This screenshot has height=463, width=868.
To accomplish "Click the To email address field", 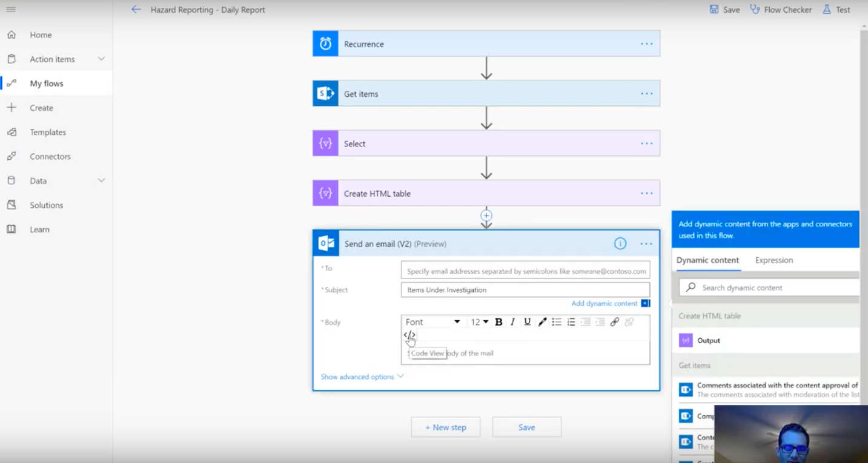I will 525,271.
